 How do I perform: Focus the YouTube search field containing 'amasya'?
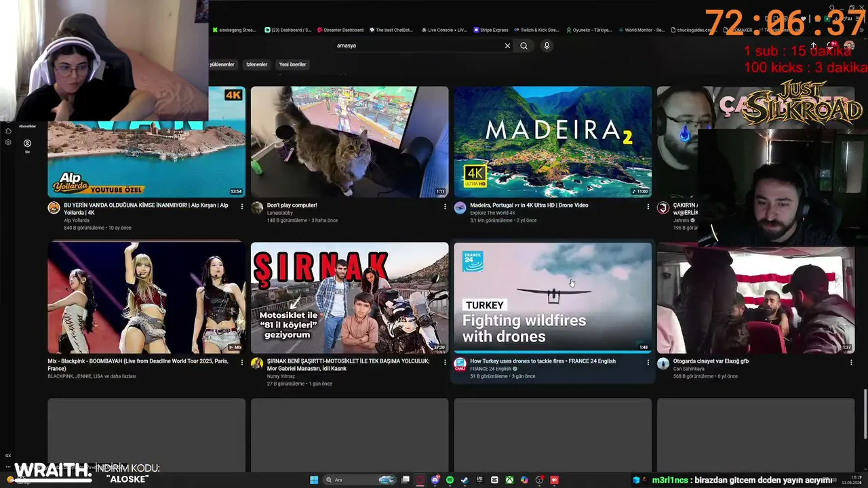[417, 45]
